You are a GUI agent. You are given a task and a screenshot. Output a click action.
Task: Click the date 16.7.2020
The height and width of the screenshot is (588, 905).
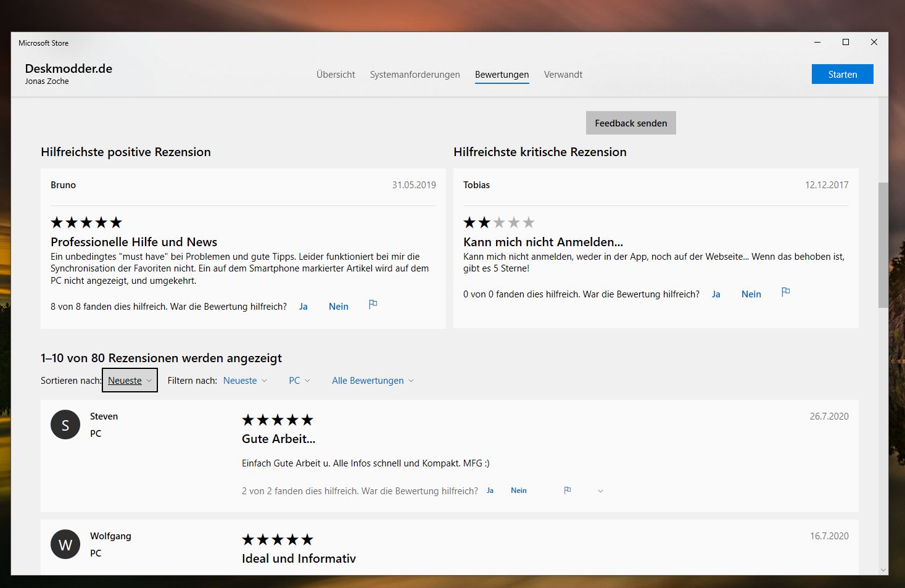[x=829, y=536]
